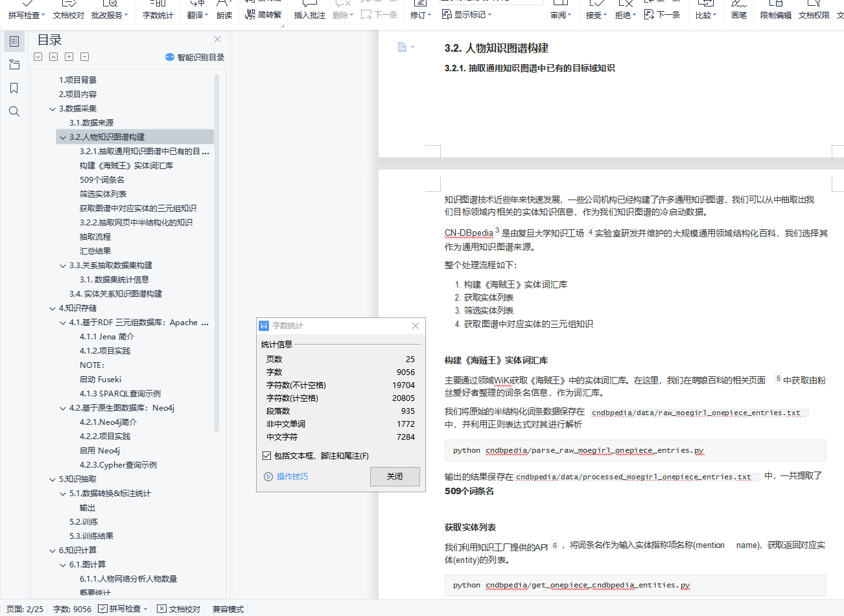The width and height of the screenshot is (844, 616).
Task: Open the search (magnifier) sidebar panel
Action: [x=14, y=111]
